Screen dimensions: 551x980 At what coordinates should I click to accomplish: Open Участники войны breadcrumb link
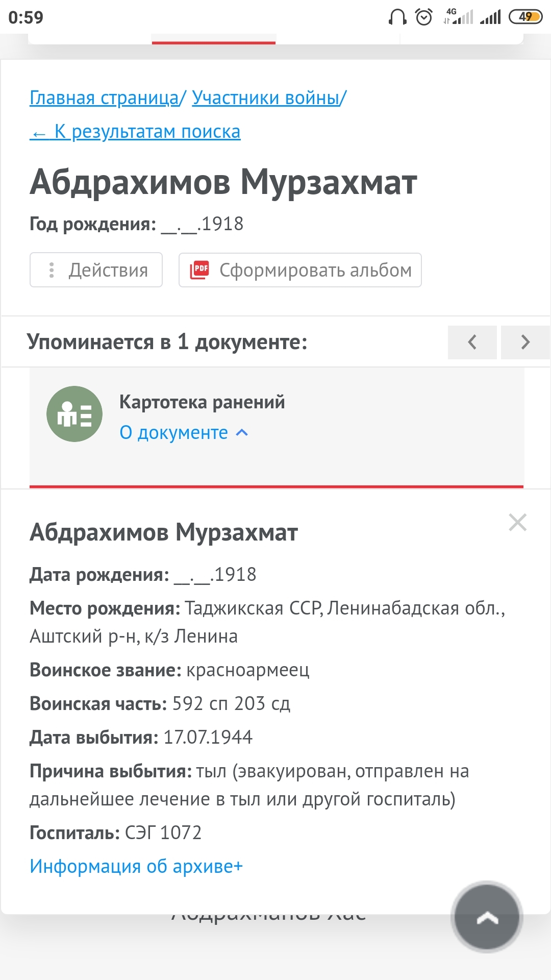click(x=266, y=97)
